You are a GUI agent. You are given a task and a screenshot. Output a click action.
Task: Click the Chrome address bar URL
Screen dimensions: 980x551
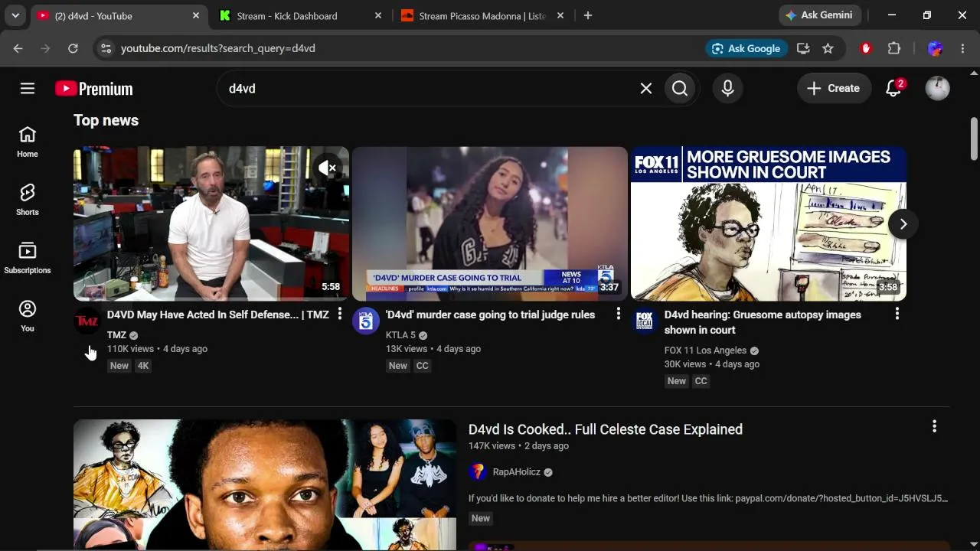pyautogui.click(x=218, y=48)
